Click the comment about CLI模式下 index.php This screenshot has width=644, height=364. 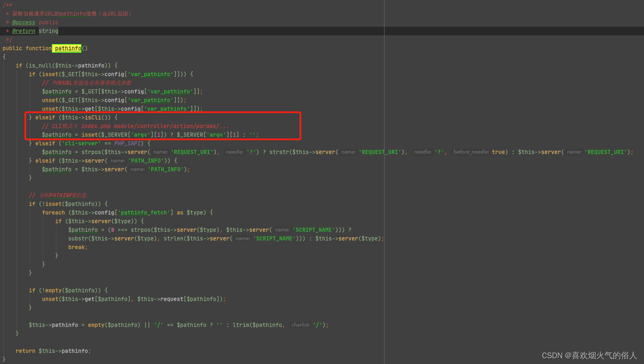tap(135, 126)
